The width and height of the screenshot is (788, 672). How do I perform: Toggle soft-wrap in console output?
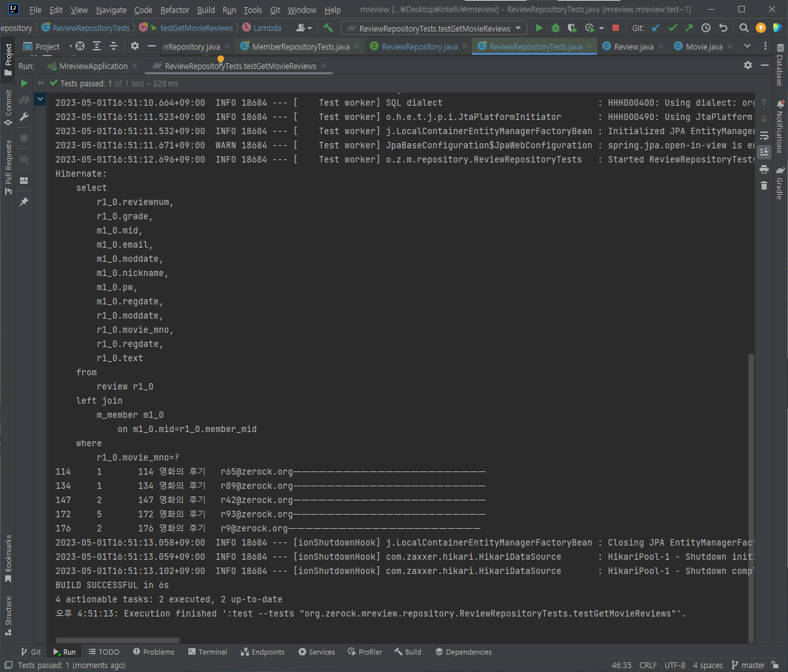[764, 135]
